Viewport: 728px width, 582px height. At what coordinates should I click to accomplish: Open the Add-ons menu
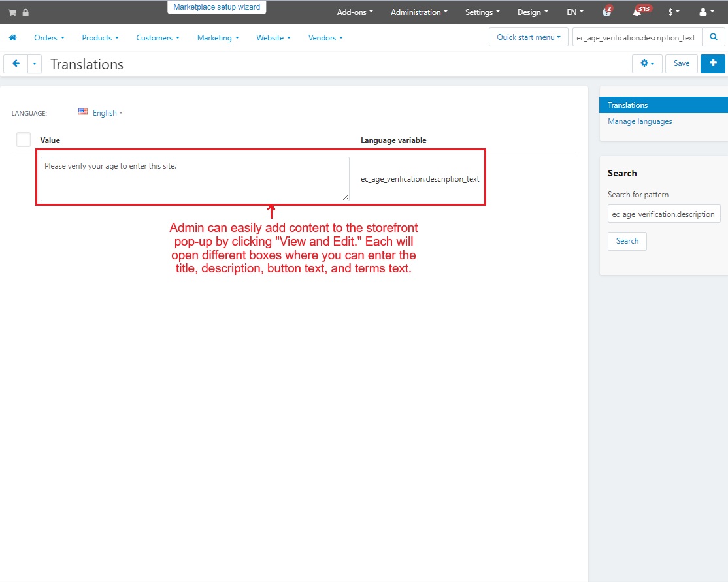355,12
